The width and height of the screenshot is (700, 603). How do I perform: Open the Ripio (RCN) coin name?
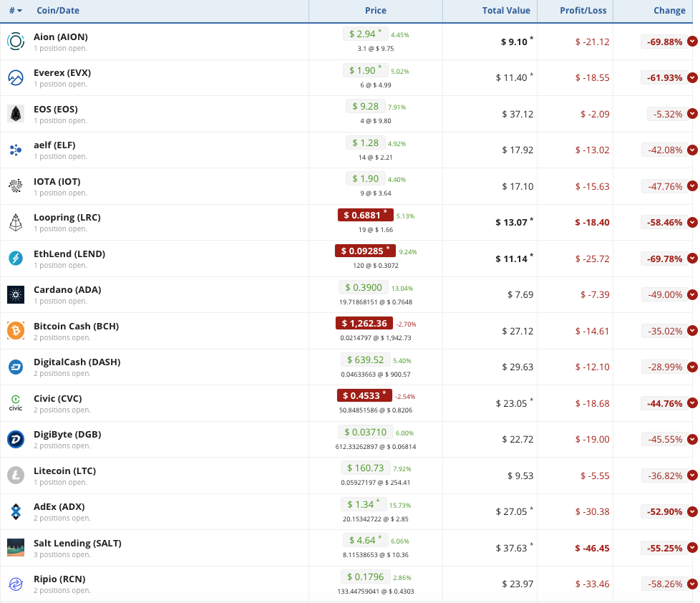point(59,579)
